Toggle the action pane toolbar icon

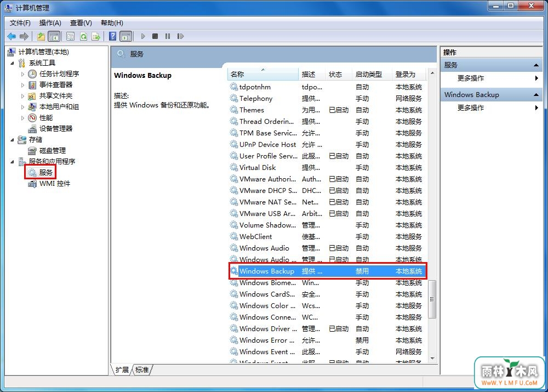[126, 36]
